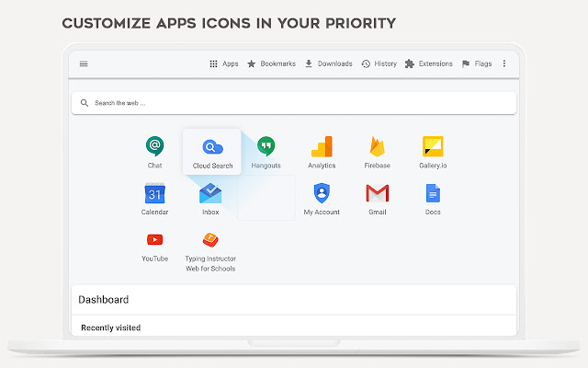Open the Analytics app icon
The height and width of the screenshot is (368, 588).
pos(322,146)
